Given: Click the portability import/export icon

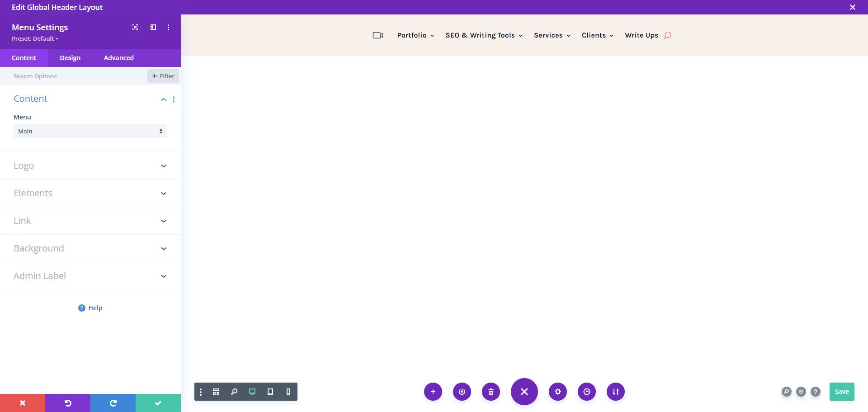Looking at the screenshot, I should pyautogui.click(x=615, y=392).
